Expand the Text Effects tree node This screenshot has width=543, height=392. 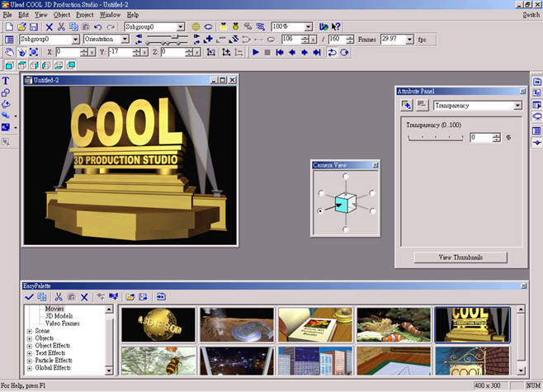[30, 352]
